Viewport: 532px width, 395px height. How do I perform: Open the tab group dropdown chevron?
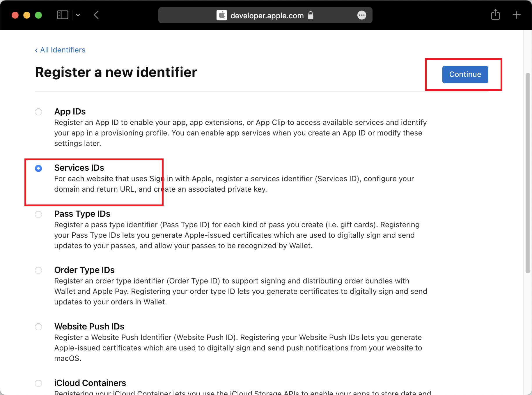click(x=78, y=15)
